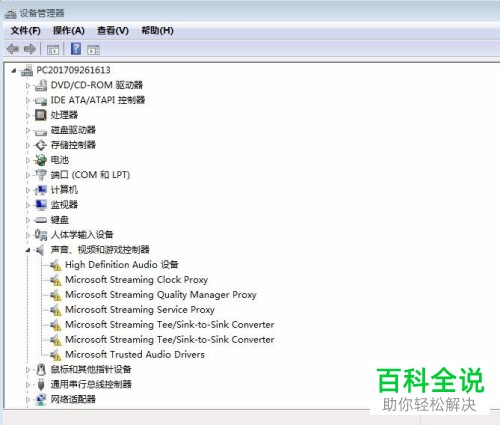Select the 处理器 label

pyautogui.click(x=64, y=115)
